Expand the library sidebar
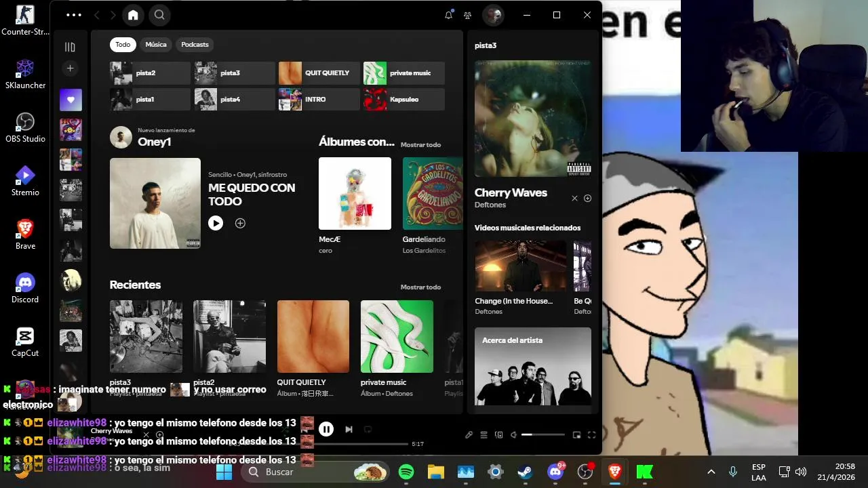 (x=70, y=47)
